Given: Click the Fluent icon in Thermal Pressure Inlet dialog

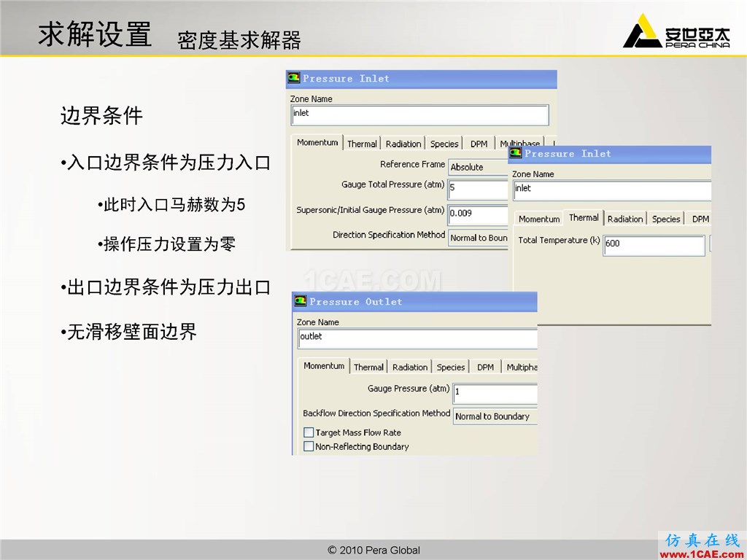Looking at the screenshot, I should coord(516,153).
